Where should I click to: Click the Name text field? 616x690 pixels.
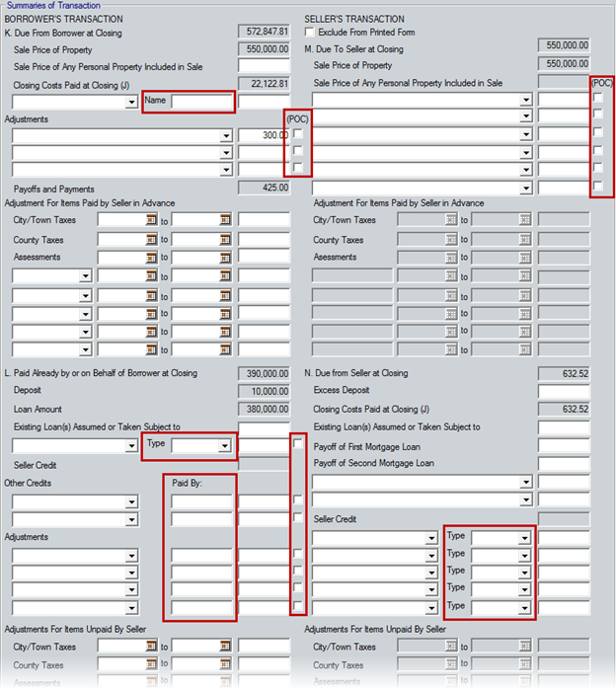point(201,101)
